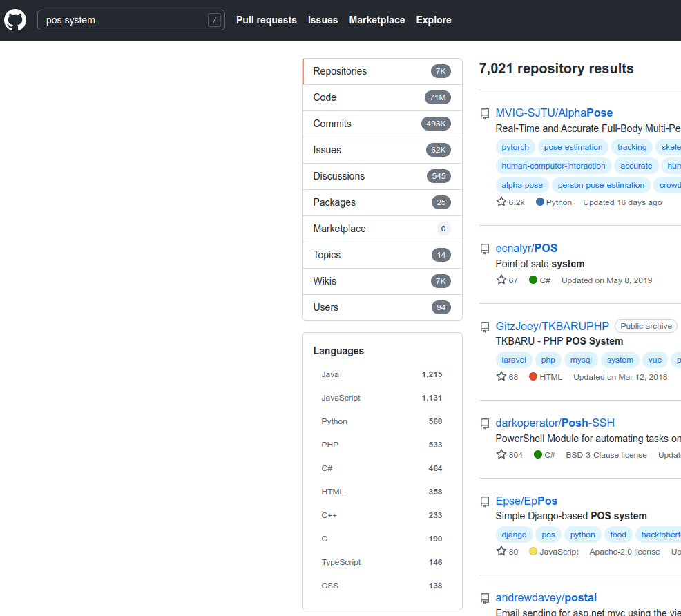This screenshot has width=681, height=616.
Task: Click the person-pose-estimation topic tag
Action: point(601,185)
